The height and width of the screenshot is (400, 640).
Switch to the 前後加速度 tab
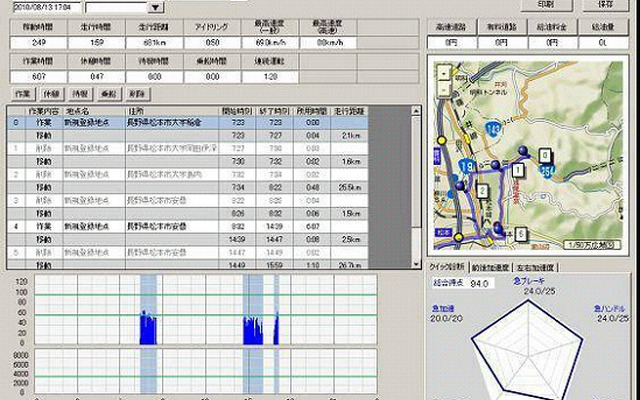pos(490,268)
